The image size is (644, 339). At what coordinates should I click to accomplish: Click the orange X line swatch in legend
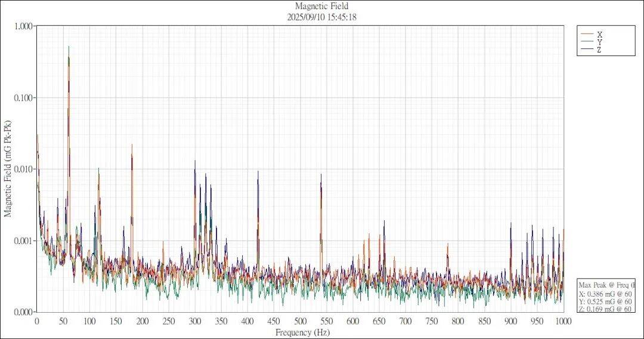(x=587, y=35)
